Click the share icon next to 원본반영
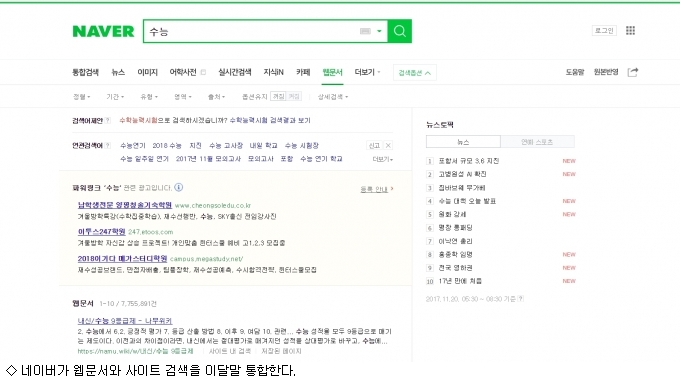The width and height of the screenshot is (680, 382). pos(633,72)
